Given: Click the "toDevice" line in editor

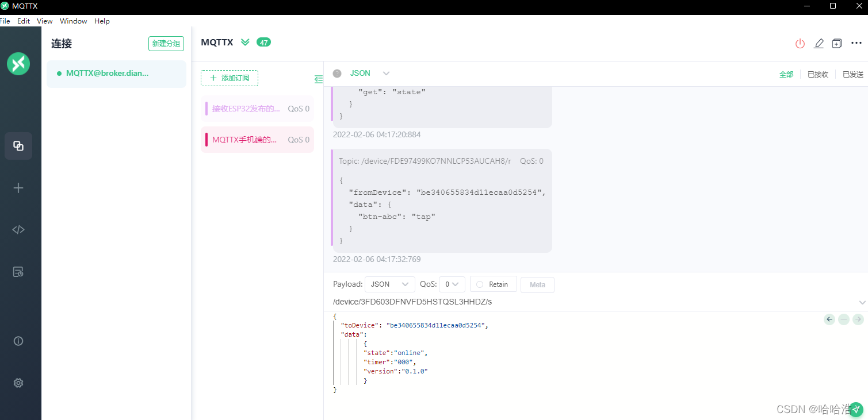Looking at the screenshot, I should coord(414,325).
